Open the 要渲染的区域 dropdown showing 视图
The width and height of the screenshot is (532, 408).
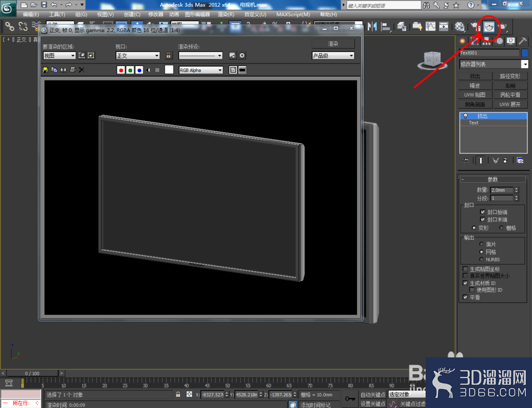(59, 55)
